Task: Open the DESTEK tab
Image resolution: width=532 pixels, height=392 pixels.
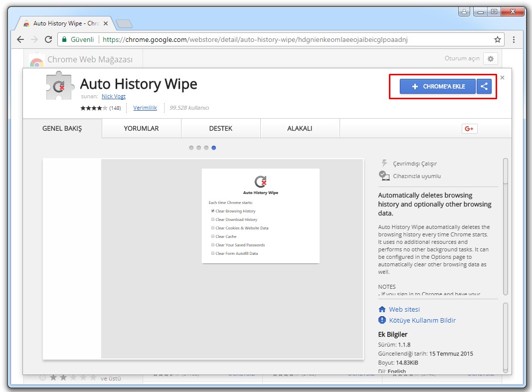Action: click(220, 129)
